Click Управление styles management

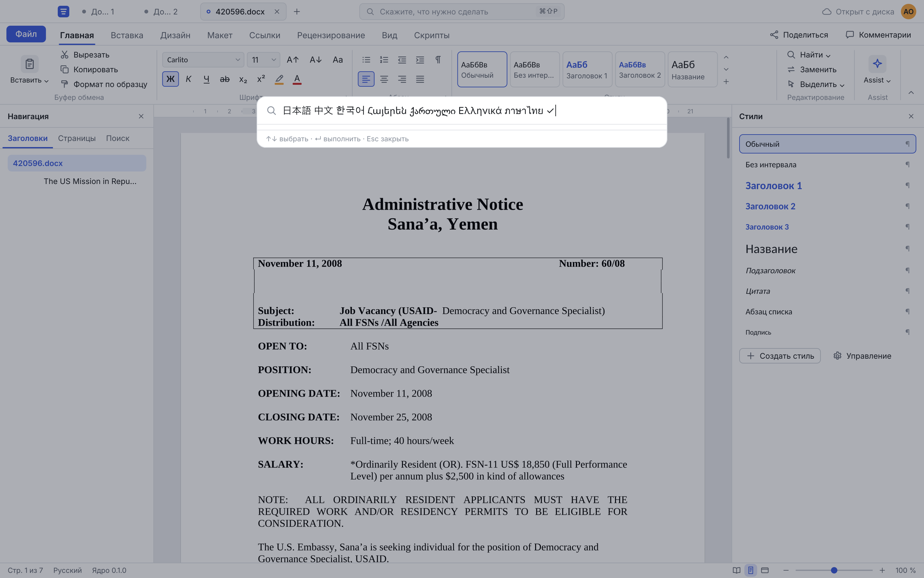tap(862, 356)
